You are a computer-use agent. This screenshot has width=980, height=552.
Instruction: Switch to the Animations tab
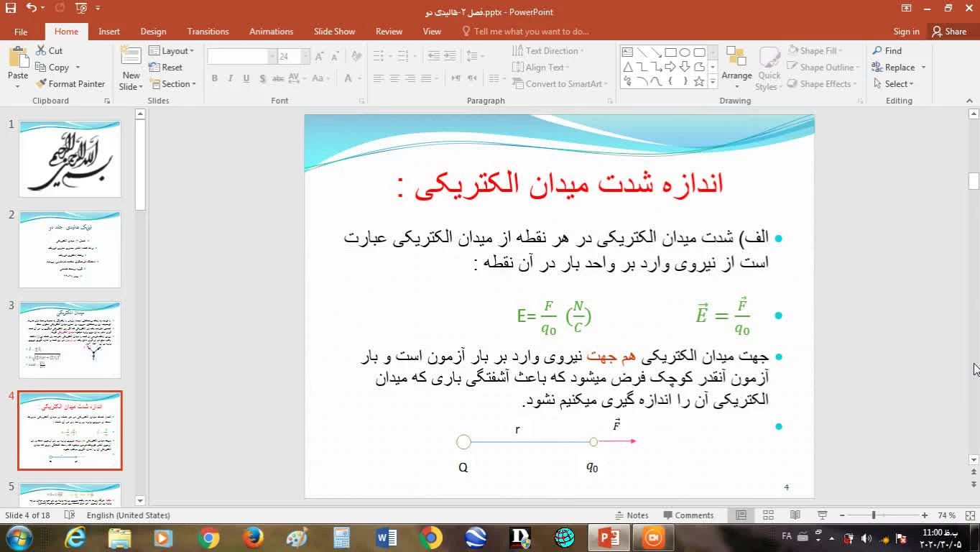point(271,32)
